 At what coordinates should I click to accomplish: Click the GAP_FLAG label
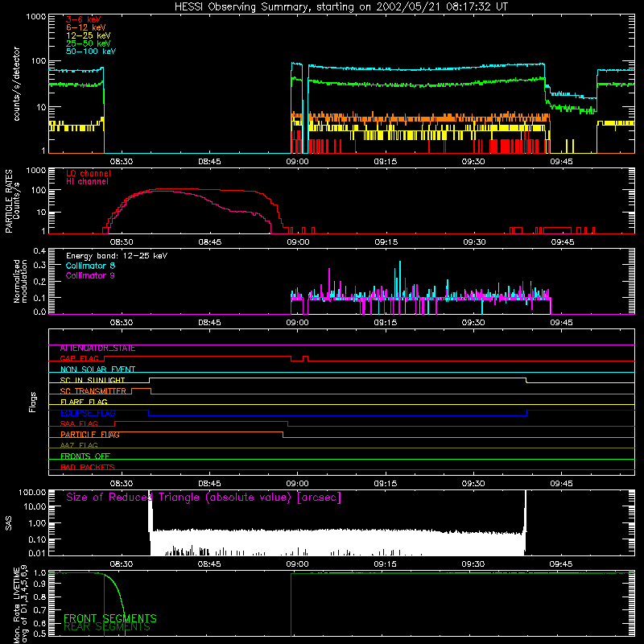tap(80, 358)
